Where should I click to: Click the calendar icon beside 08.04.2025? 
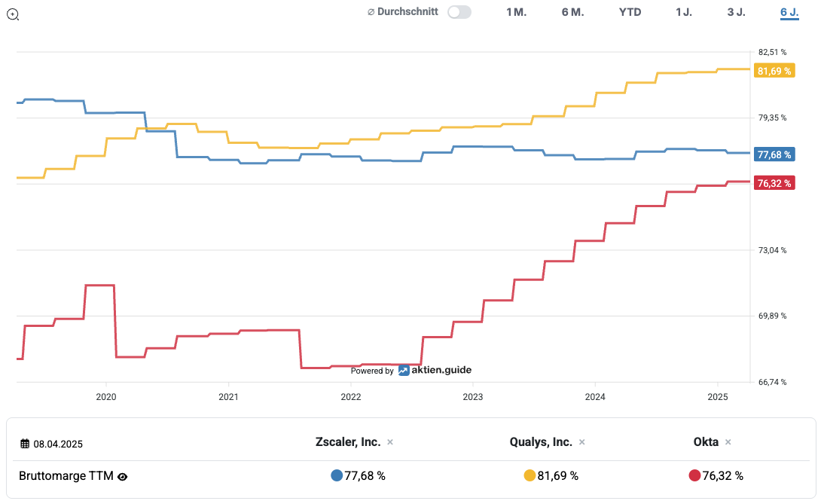[x=25, y=444]
